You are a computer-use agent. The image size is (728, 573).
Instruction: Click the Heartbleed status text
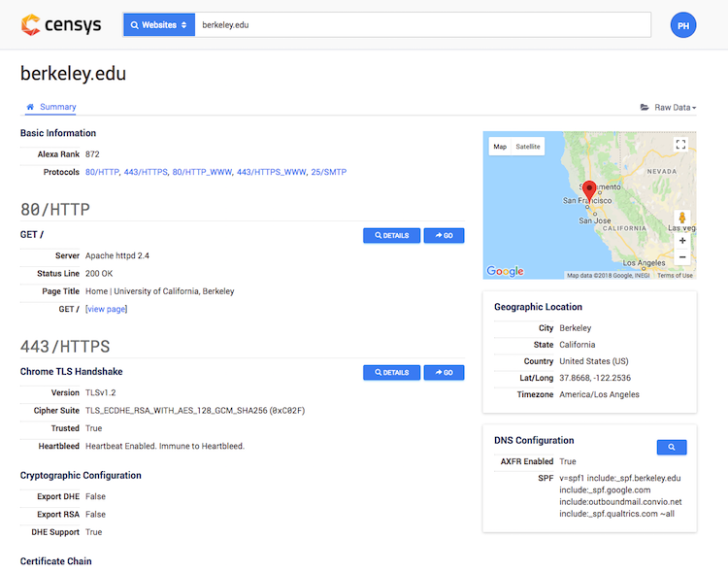point(165,446)
